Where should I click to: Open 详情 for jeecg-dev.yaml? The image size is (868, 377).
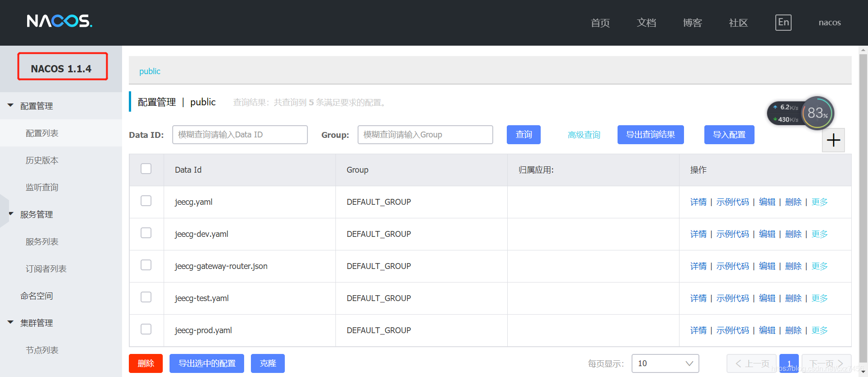(698, 234)
